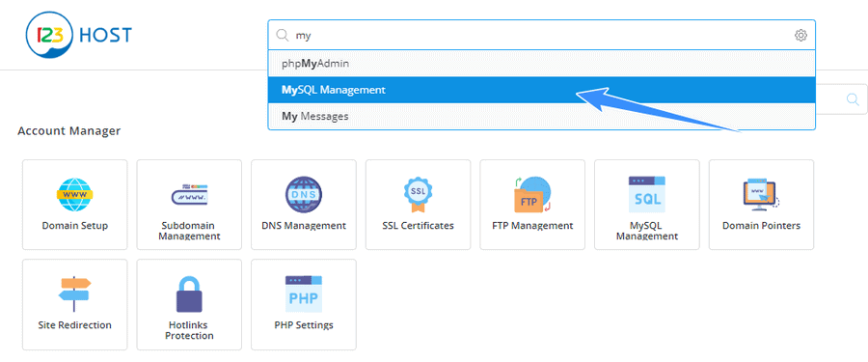Select MySQL Management from search results
This screenshot has height=362, width=868.
(x=541, y=90)
